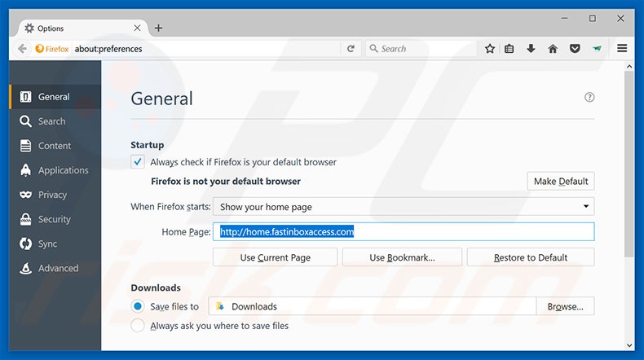Expand When Firefox starts dropdown
Viewport: 644px width, 360px height.
[404, 207]
